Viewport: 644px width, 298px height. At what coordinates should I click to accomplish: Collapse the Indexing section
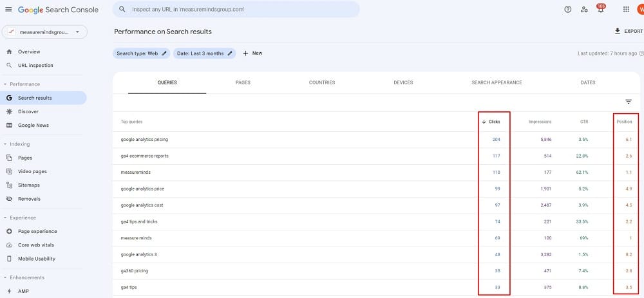17,144
